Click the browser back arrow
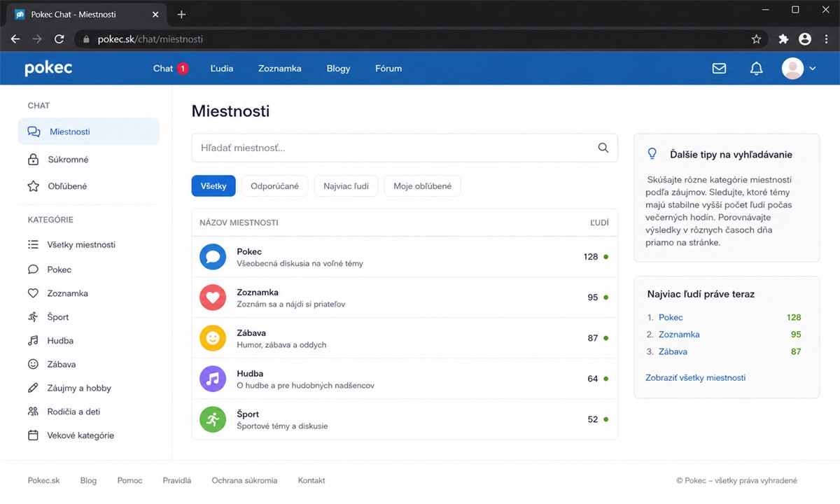This screenshot has height=504, width=840. tap(15, 39)
